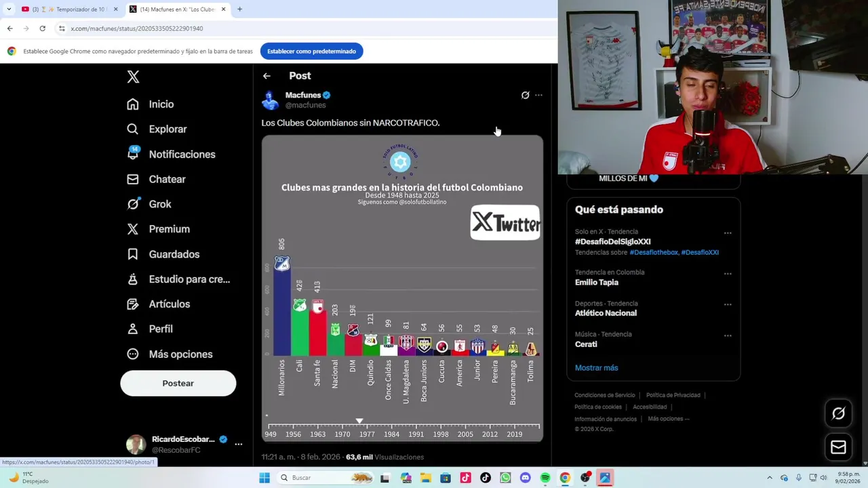Click the Postear button
The height and width of the screenshot is (488, 868).
pos(178,384)
